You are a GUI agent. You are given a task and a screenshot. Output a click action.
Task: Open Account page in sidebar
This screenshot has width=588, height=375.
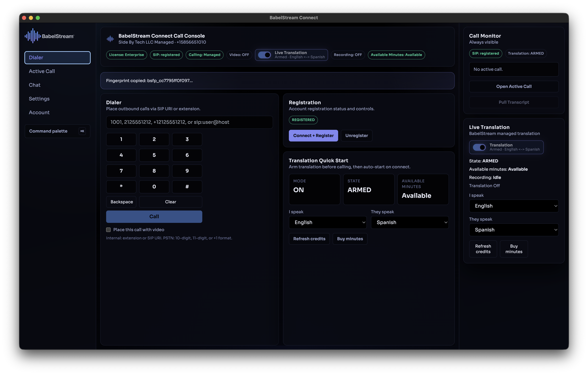(x=57, y=112)
